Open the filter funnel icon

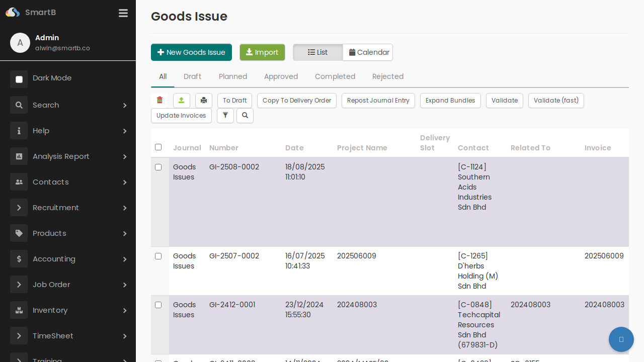click(x=225, y=116)
